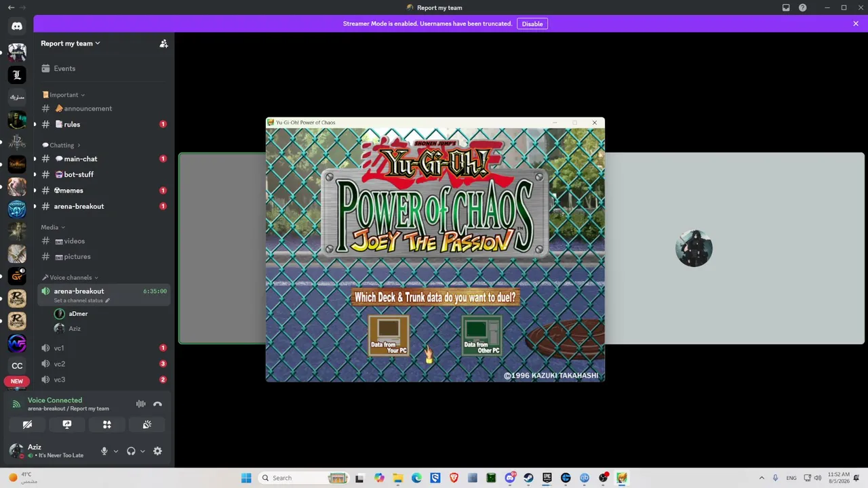Viewport: 868px width, 488px height.
Task: Toggle camera on or off
Action: coord(27,424)
